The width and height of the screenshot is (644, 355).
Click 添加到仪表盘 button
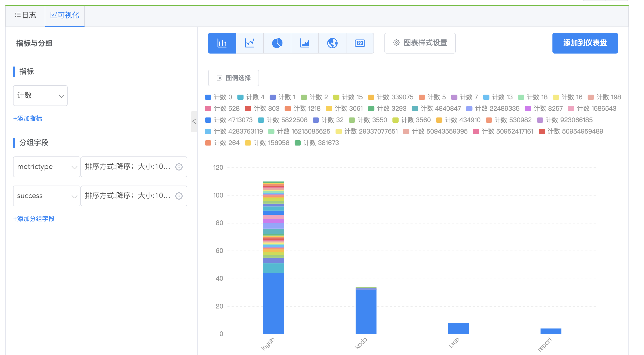click(585, 43)
